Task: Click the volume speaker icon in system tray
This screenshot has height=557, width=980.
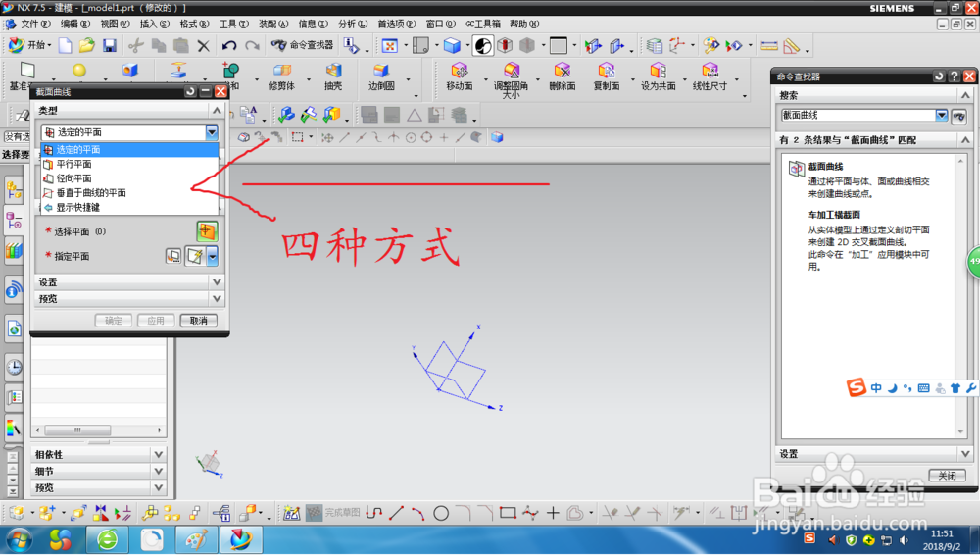Action: pos(904,540)
